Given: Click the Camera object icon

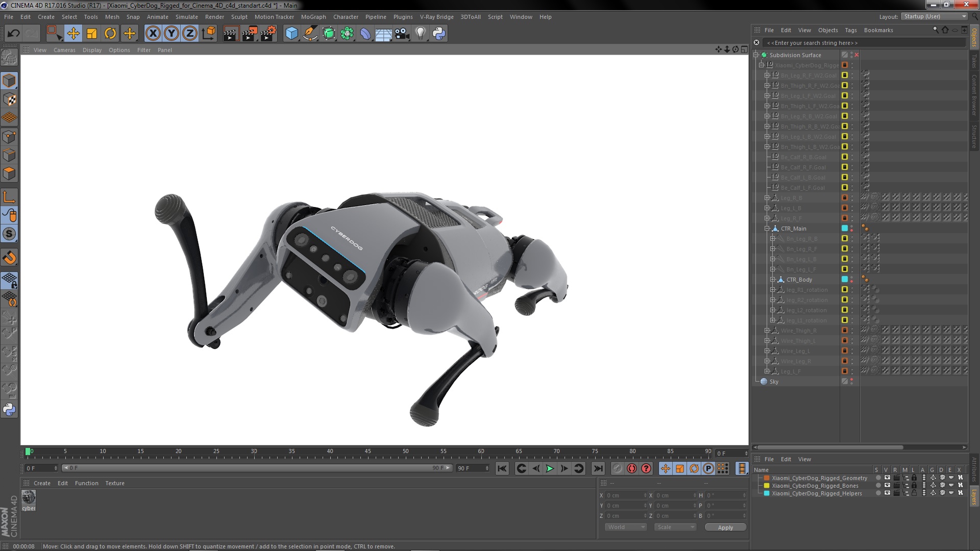Looking at the screenshot, I should tap(402, 34).
